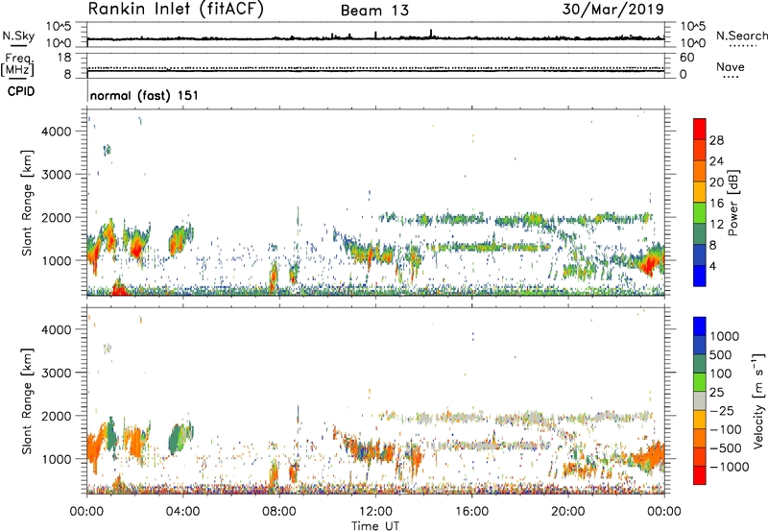Select the 'N.Search' legend label
Viewport: 768px width, 532px height.
[x=742, y=36]
